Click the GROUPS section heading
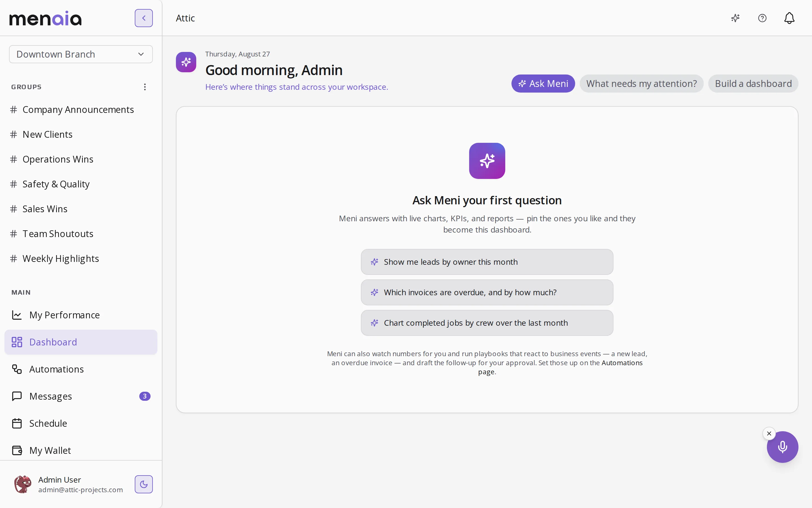812x508 pixels. coord(27,87)
